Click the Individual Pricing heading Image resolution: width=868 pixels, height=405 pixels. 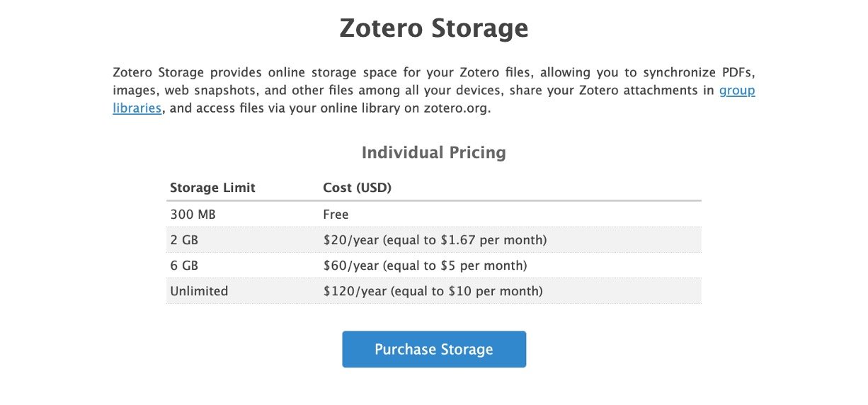433,152
